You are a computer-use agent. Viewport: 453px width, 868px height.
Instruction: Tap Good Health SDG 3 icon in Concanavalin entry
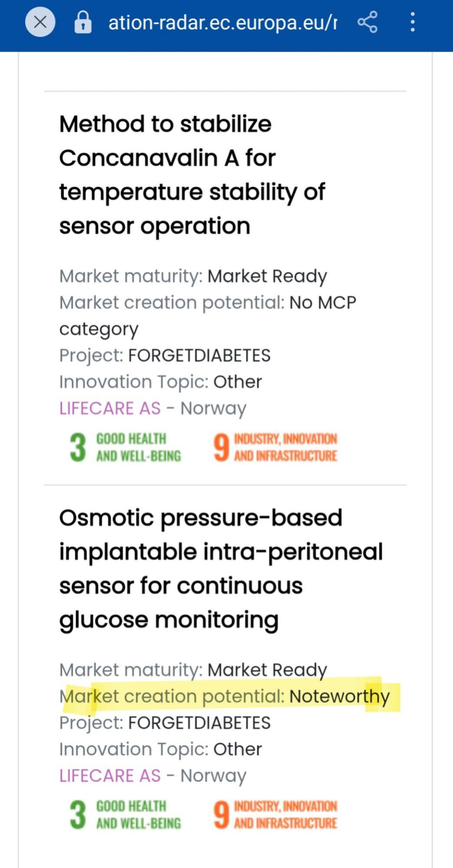click(x=125, y=447)
